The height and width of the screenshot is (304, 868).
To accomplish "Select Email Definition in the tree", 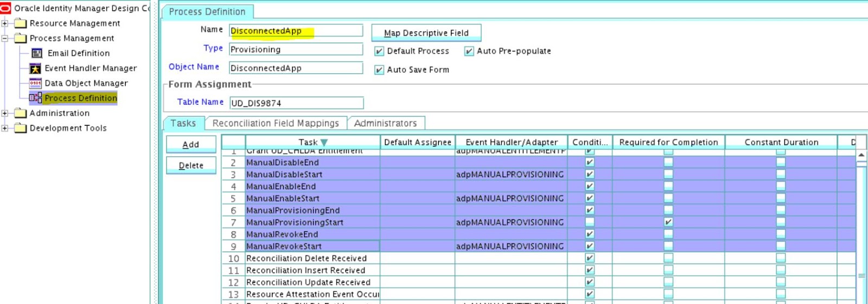I will (79, 53).
